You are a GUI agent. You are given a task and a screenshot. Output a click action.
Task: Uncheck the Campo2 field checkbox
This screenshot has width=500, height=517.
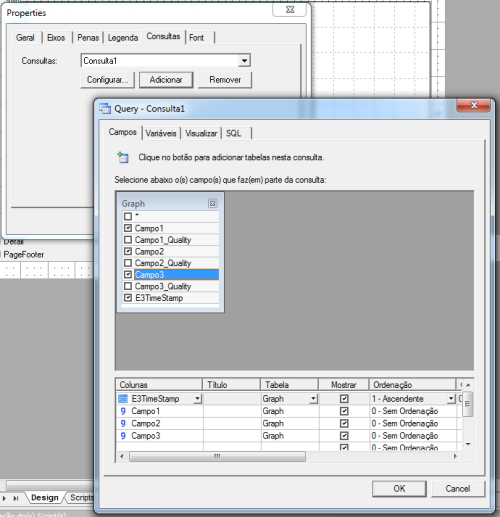[x=128, y=251]
